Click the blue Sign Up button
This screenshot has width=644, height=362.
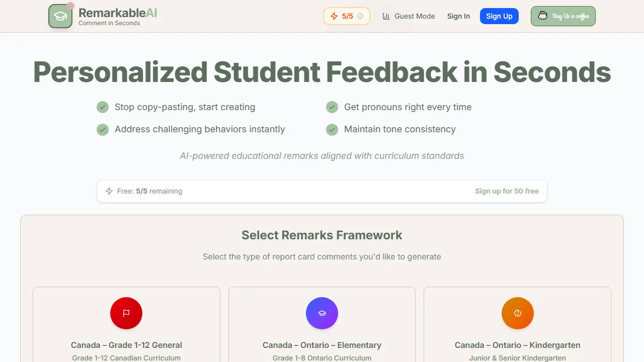499,16
